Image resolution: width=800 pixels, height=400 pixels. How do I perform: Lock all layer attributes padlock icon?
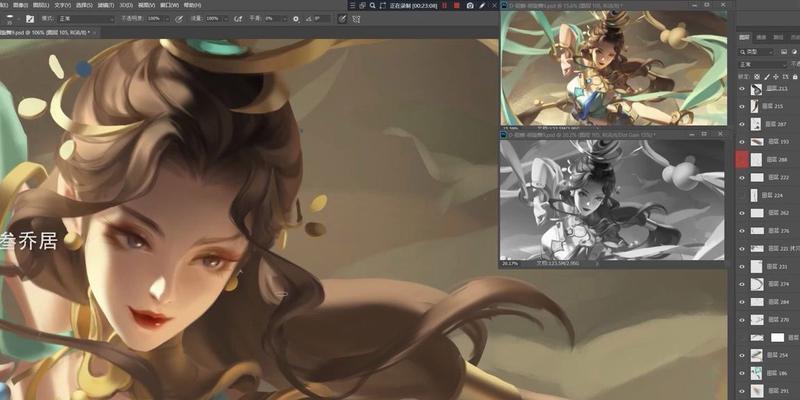[x=795, y=77]
